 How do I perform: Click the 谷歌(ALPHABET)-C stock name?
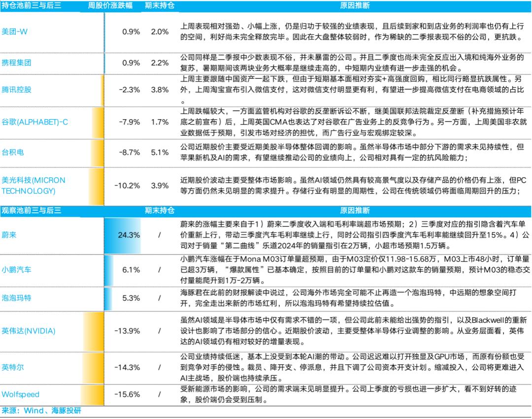click(x=34, y=122)
